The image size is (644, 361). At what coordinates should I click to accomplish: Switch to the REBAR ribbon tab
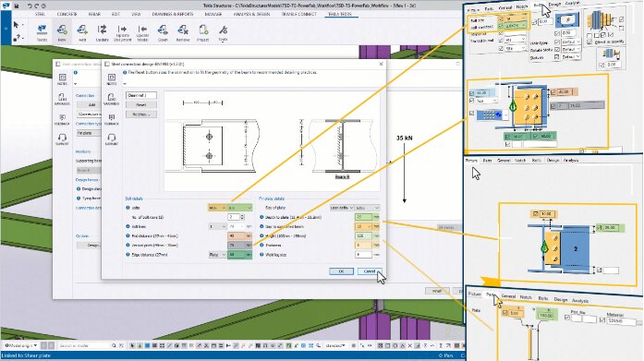(94, 15)
